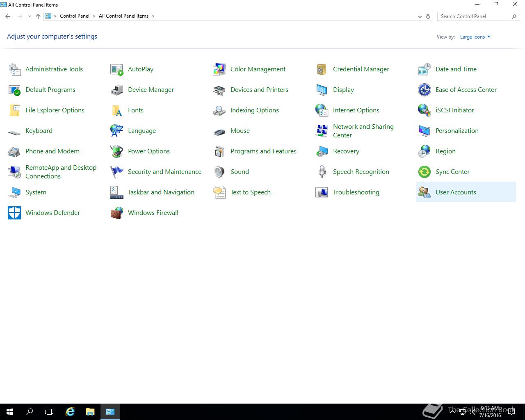Click Taskbar and Navigation link

[161, 192]
